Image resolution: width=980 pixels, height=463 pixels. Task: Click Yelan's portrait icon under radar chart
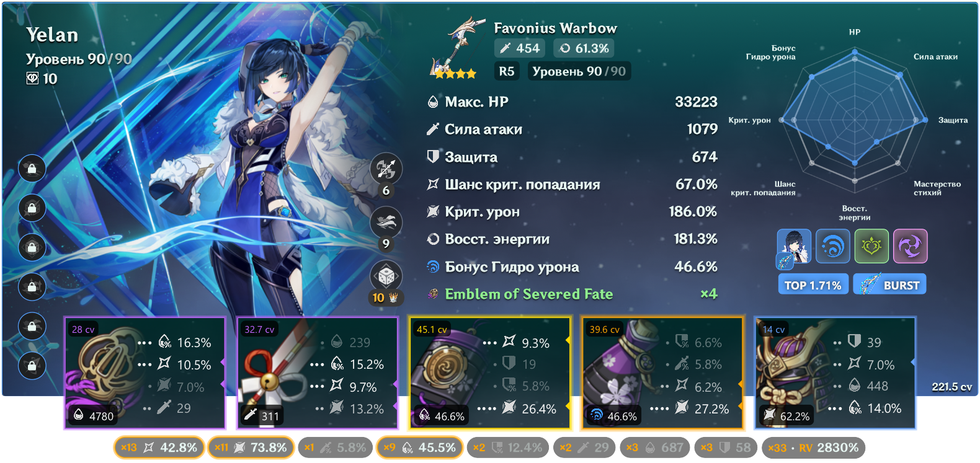(x=794, y=246)
